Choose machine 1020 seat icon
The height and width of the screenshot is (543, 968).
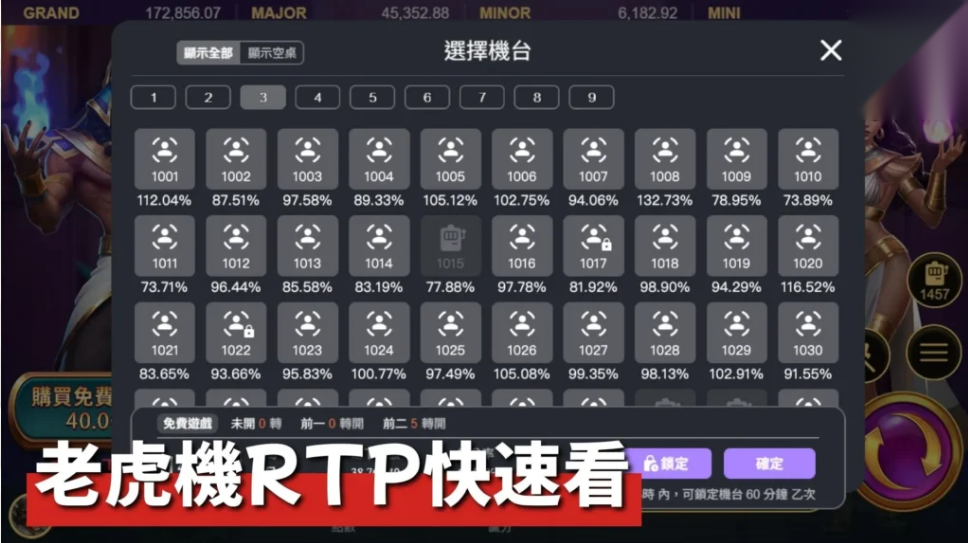tap(808, 245)
